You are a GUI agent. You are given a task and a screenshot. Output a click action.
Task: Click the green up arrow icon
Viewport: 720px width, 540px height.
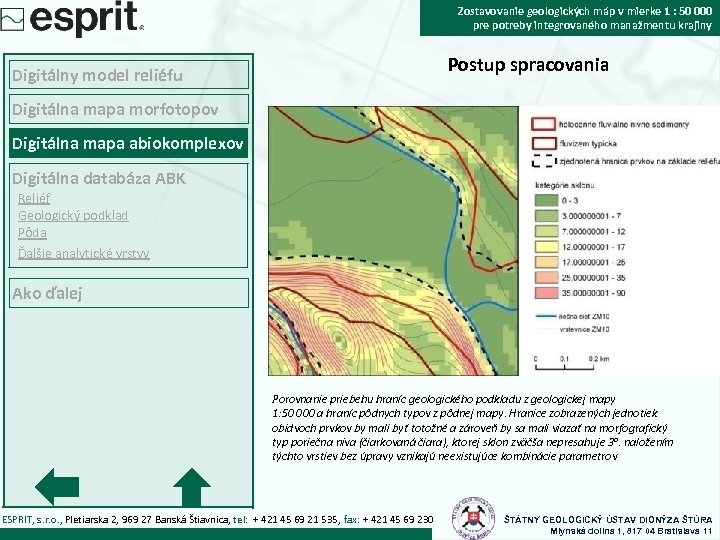point(192,487)
